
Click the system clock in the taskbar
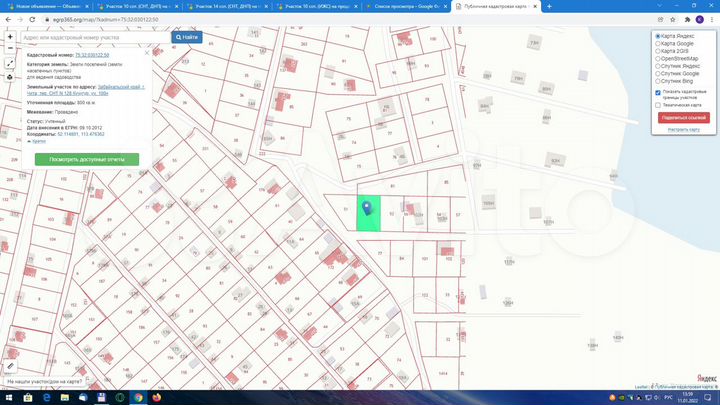[x=687, y=397]
